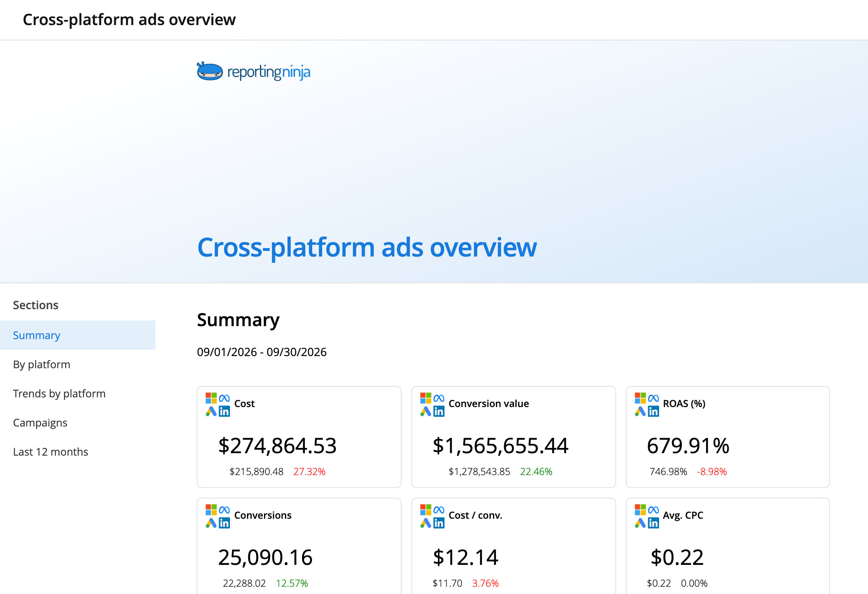The image size is (868, 594).
Task: Click the 679.91% ROAS value
Action: 688,445
